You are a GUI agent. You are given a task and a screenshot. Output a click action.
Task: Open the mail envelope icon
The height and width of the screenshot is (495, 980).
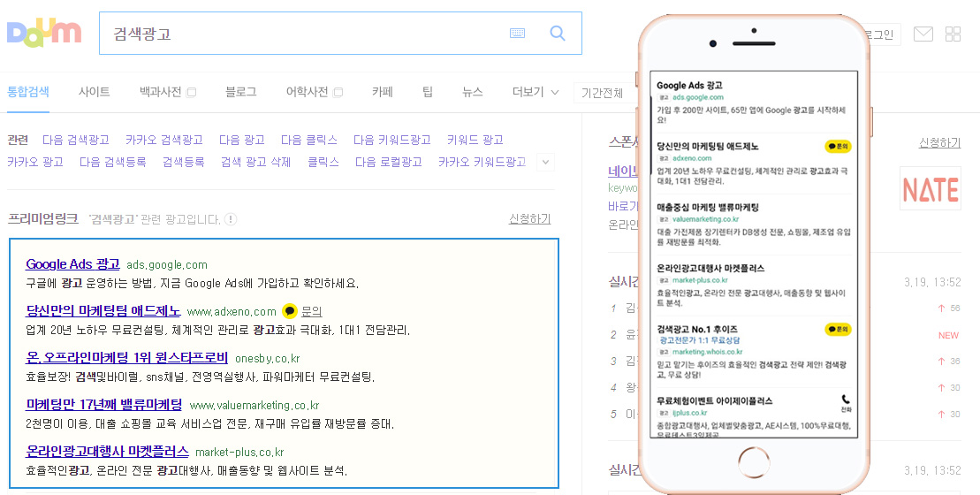[923, 34]
